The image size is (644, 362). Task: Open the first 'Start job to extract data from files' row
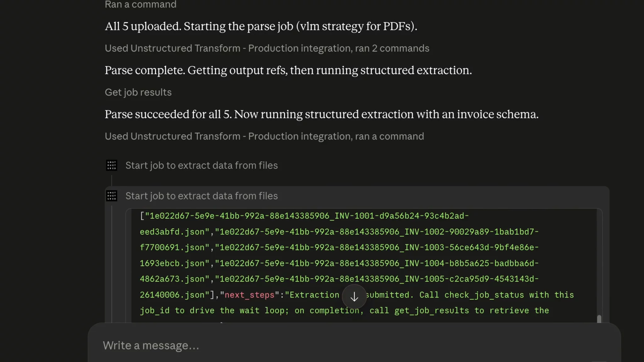click(202, 165)
